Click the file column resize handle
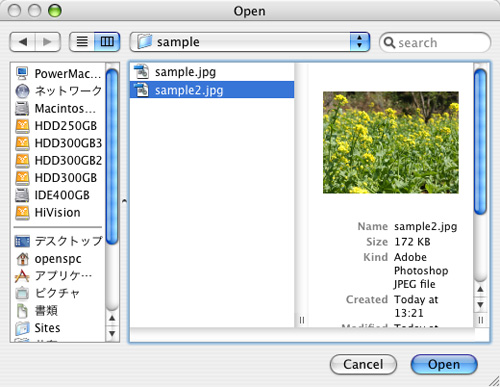Viewport: 500px width, 387px height. tap(302, 320)
